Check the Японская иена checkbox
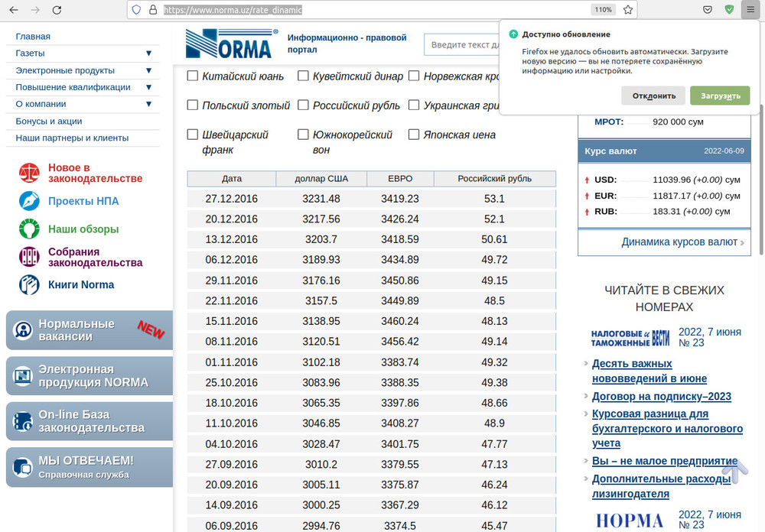Screen dimensions: 765x532 click(414, 135)
